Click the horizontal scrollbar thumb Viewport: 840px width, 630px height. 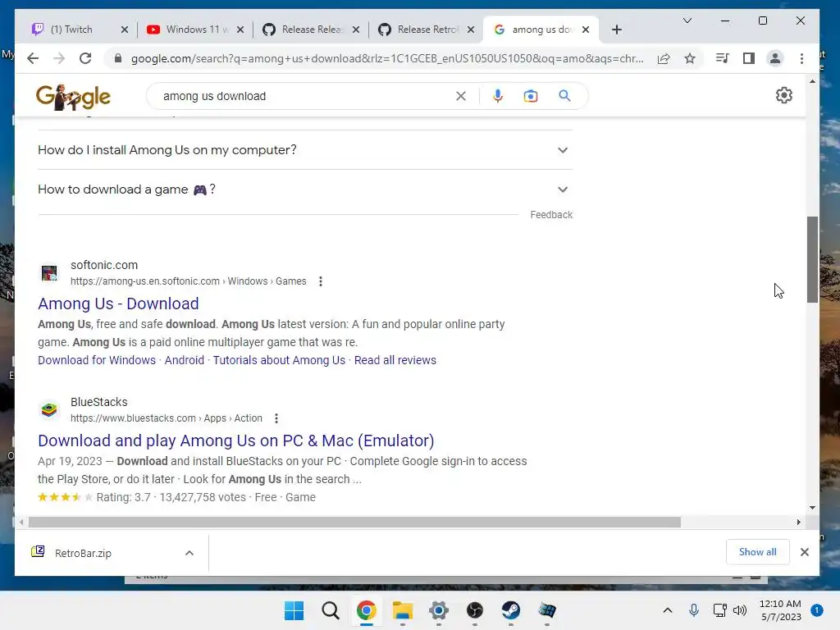coord(354,522)
